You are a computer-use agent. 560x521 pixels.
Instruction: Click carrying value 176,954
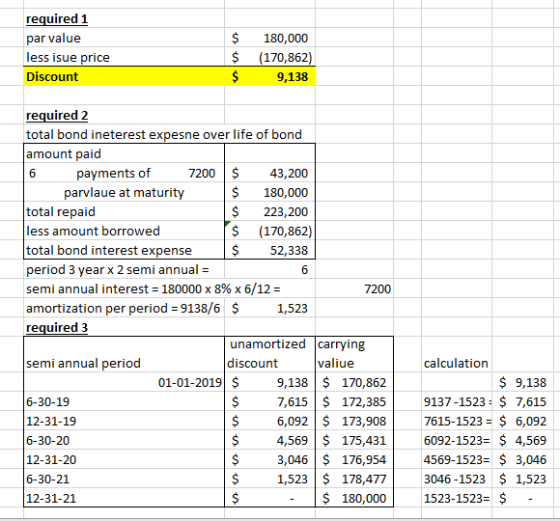354,460
